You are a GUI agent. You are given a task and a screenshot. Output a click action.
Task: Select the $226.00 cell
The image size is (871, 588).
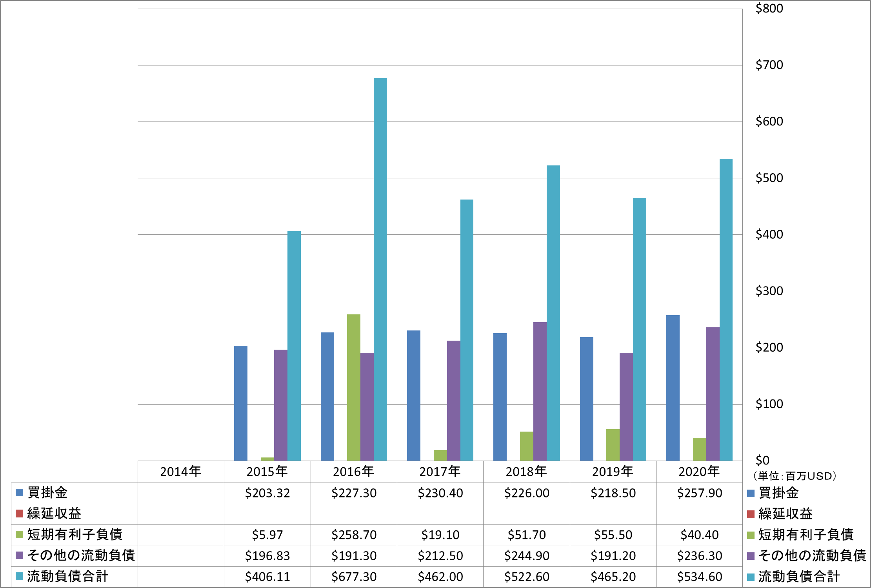527,493
